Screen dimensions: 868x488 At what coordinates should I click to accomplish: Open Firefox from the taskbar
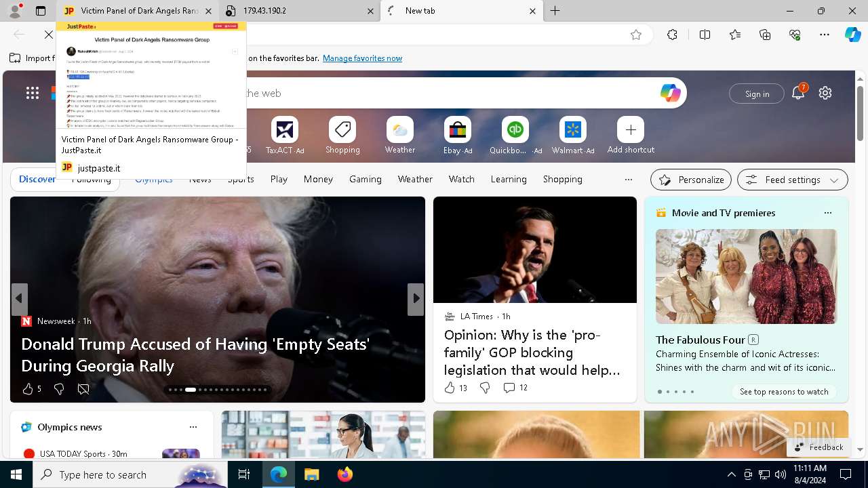[x=345, y=474]
